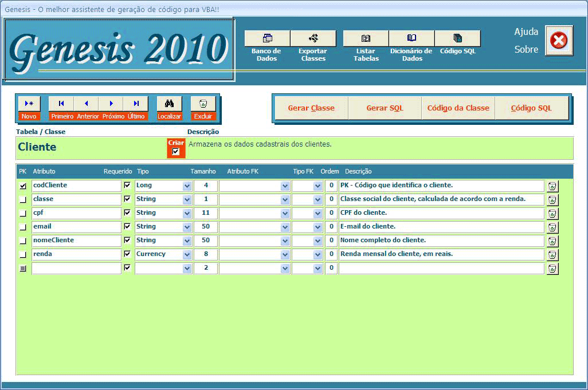Check PK checkbox for classe
Screen dimensions: 588x390
coord(23,200)
